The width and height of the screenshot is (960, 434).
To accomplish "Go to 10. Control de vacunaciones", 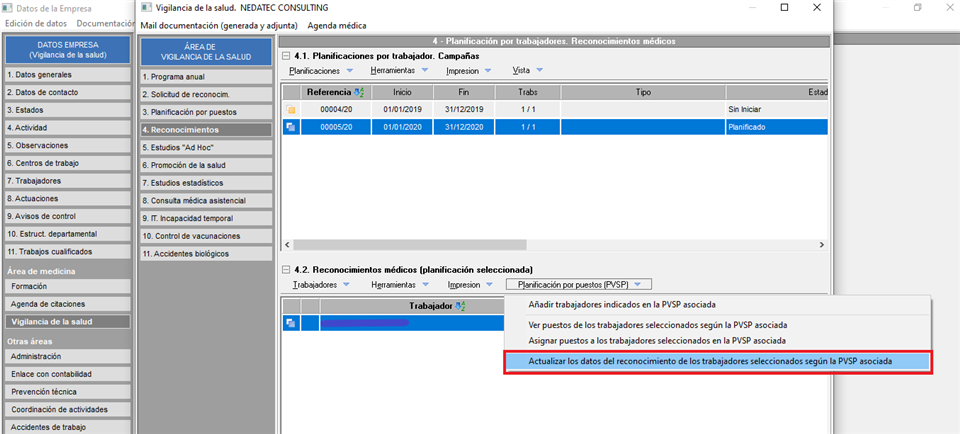I will pyautogui.click(x=206, y=236).
